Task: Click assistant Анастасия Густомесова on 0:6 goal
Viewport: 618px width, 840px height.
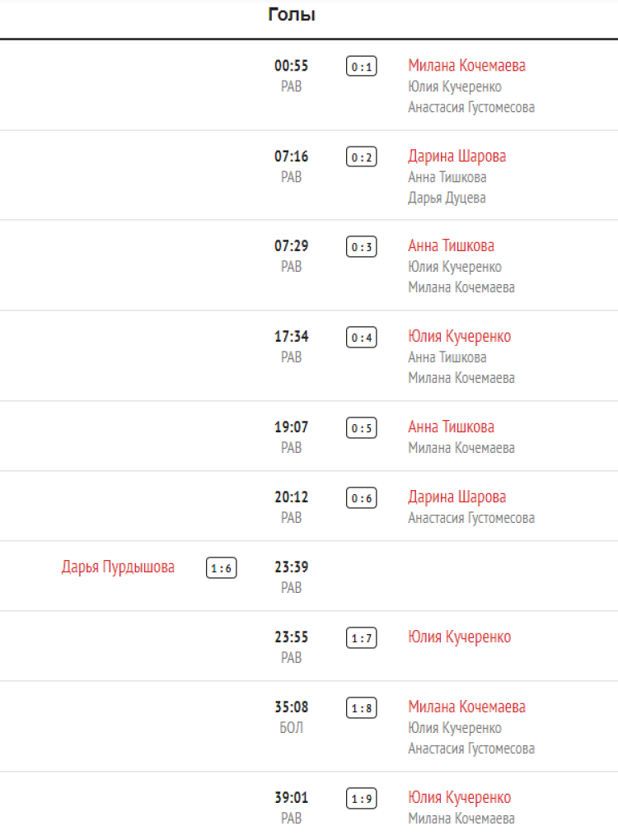Action: tap(471, 518)
